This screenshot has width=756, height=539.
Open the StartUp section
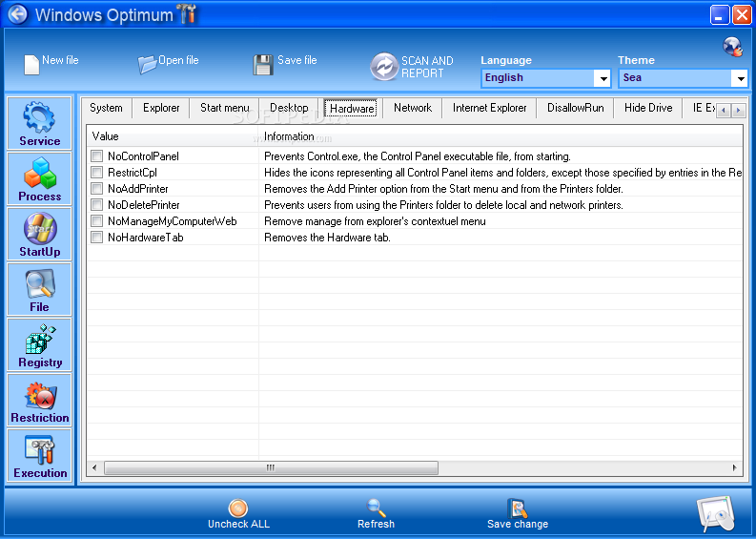coord(39,234)
